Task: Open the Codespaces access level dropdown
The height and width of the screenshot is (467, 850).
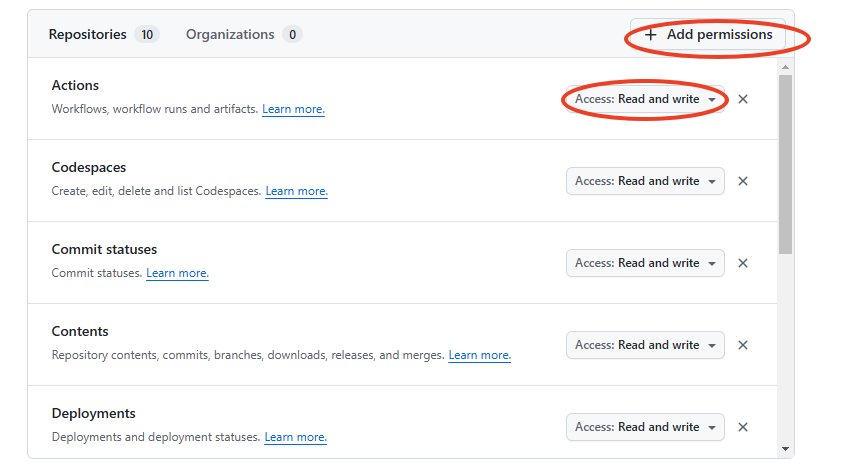Action: [x=645, y=181]
